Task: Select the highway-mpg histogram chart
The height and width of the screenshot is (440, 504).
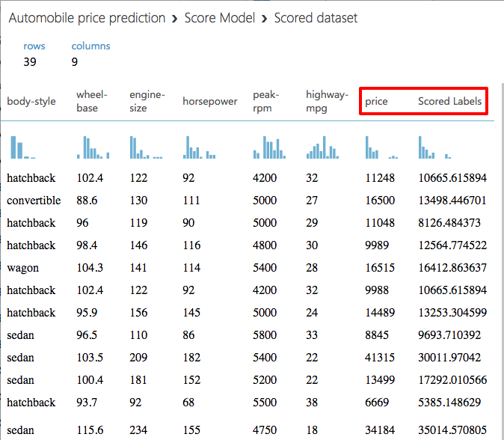Action: pyautogui.click(x=322, y=147)
